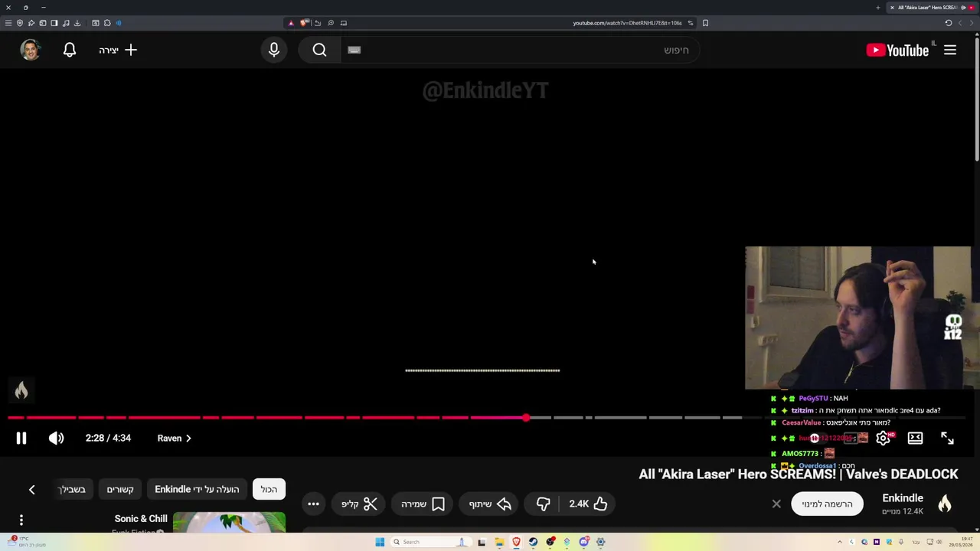The image size is (980, 551).
Task: Click the Enkindle flame channel watermark in video
Action: pos(21,391)
